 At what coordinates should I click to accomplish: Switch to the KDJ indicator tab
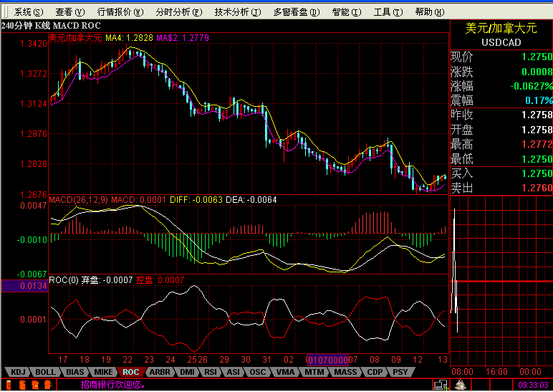[18, 372]
